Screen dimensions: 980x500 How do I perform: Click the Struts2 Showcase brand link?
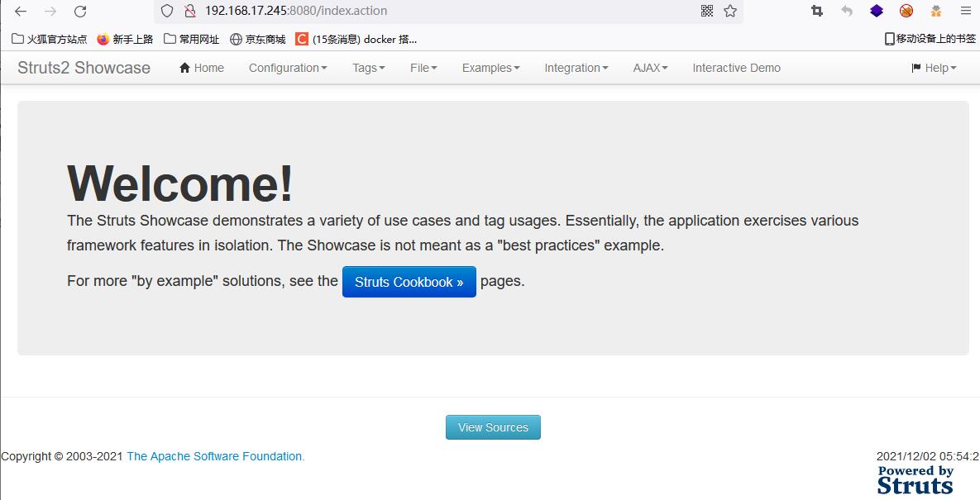(x=84, y=68)
